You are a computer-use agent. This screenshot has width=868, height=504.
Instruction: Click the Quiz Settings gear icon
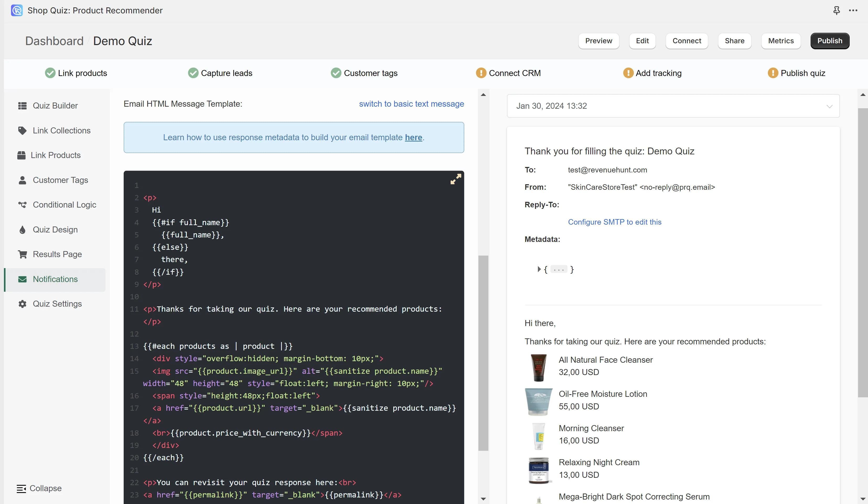[x=22, y=304]
